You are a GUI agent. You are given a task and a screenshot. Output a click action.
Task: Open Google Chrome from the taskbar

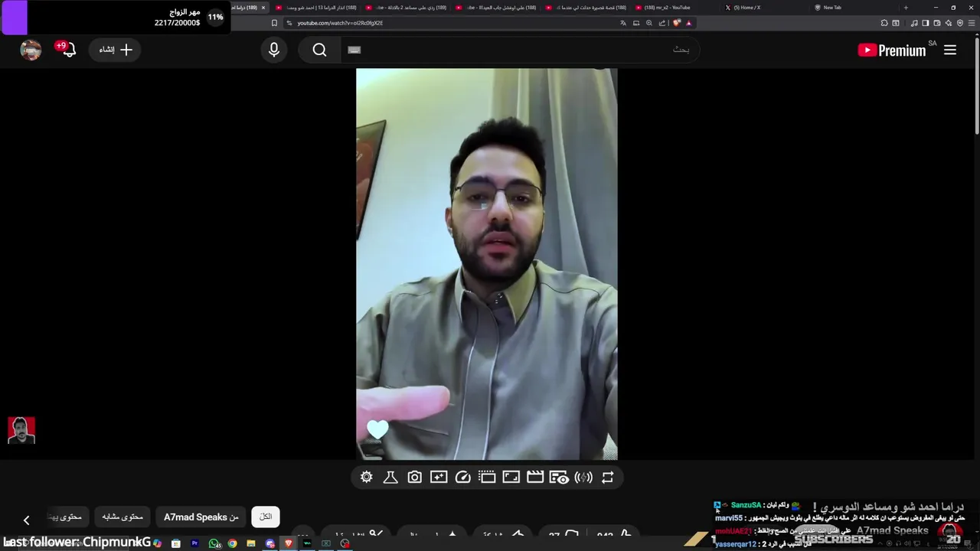tap(232, 543)
